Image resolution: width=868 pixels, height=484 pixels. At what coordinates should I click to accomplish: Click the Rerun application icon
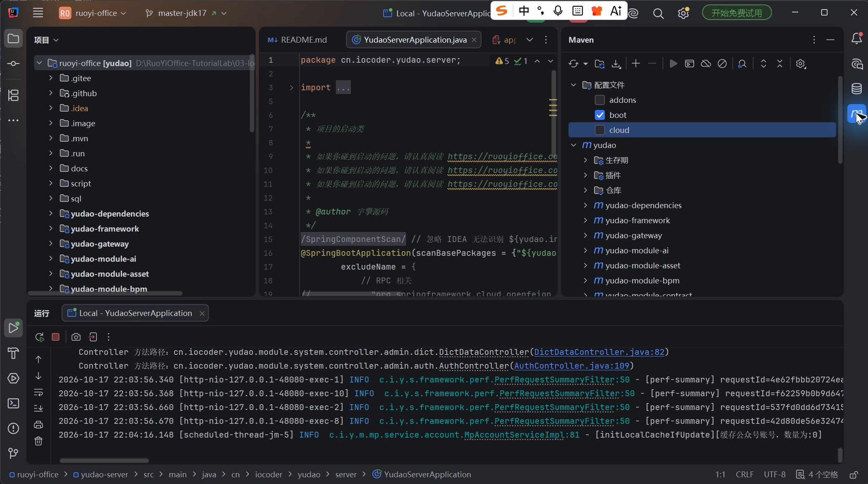[x=40, y=337]
